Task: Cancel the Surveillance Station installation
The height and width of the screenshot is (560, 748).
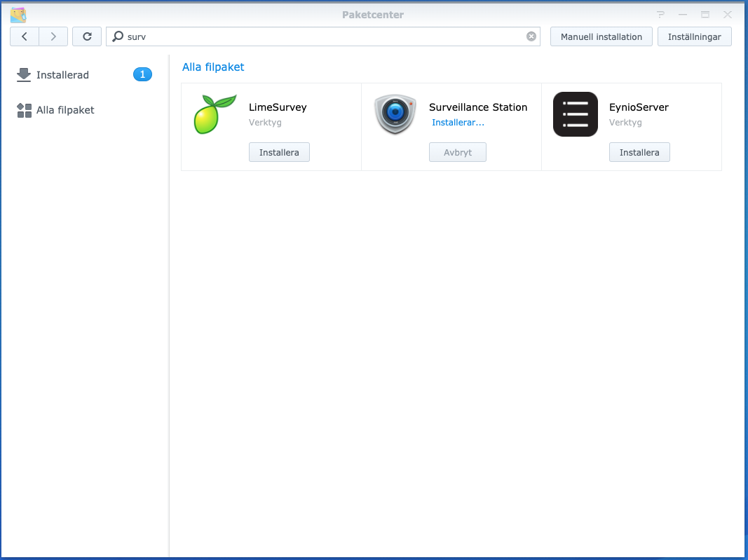Action: click(x=457, y=151)
